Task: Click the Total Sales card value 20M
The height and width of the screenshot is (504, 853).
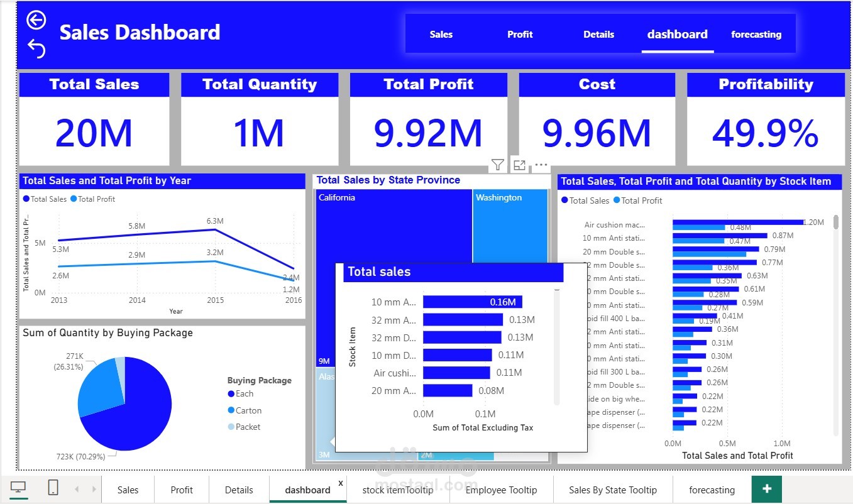Action: (x=94, y=133)
